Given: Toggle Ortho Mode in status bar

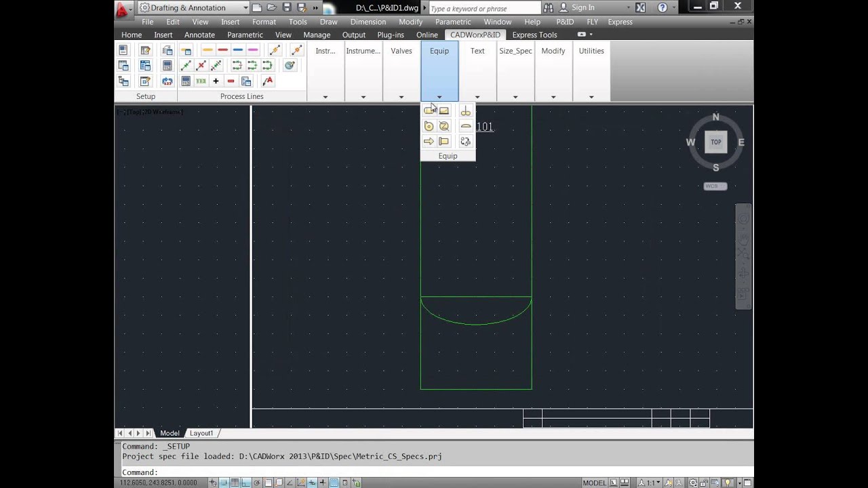Looking at the screenshot, I should (x=245, y=483).
